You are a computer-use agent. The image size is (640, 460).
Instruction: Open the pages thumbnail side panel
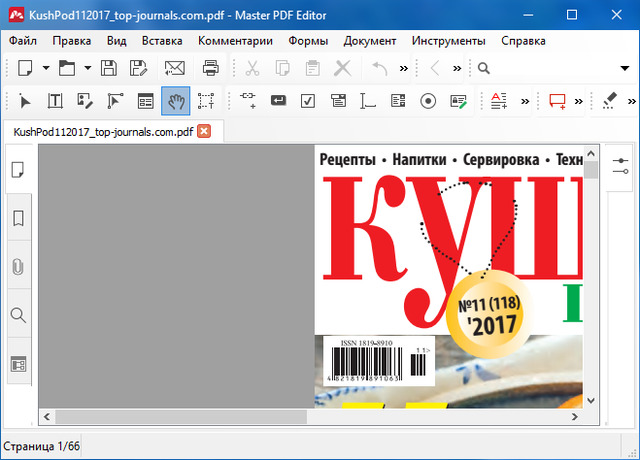tap(18, 169)
